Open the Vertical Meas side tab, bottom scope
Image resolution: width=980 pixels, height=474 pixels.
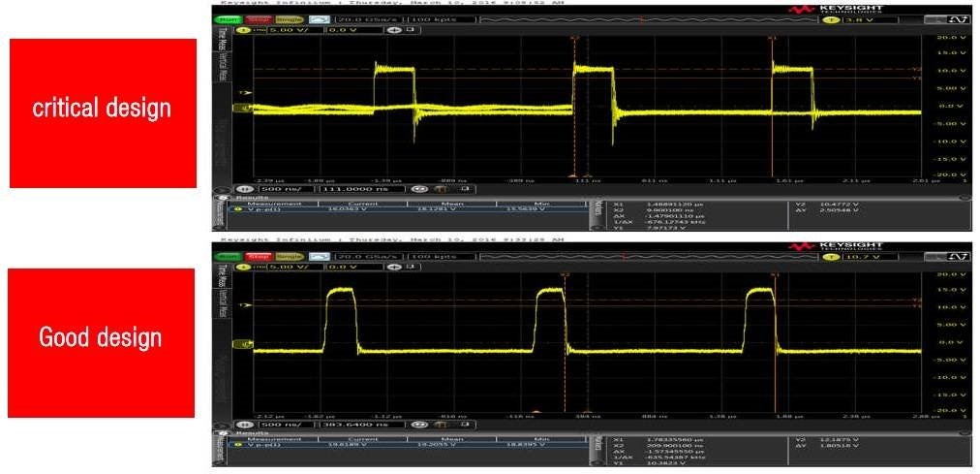221,303
